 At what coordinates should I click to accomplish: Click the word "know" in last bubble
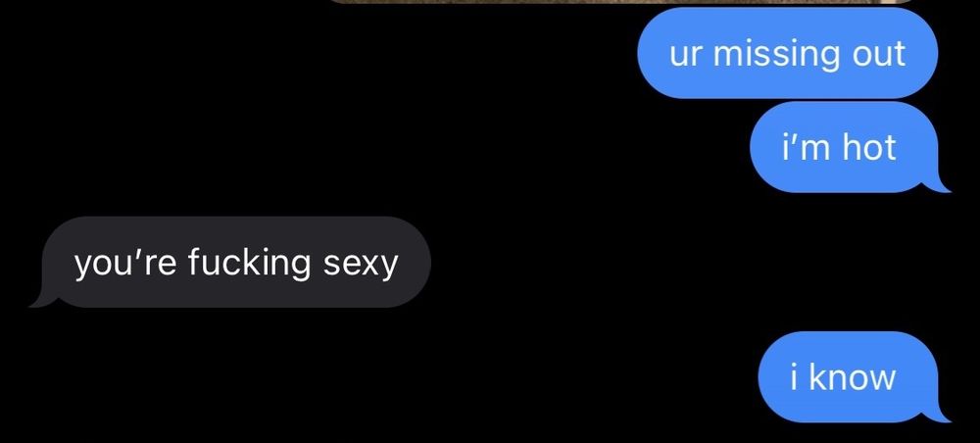852,377
